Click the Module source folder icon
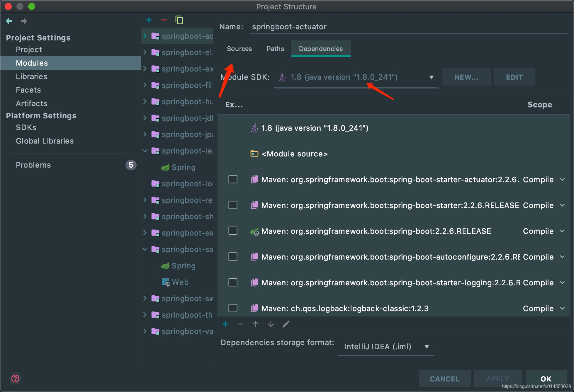 (254, 154)
